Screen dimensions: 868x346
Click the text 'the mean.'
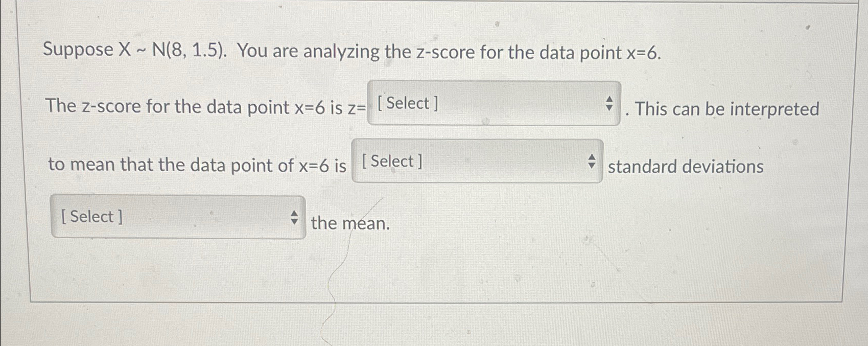click(350, 223)
